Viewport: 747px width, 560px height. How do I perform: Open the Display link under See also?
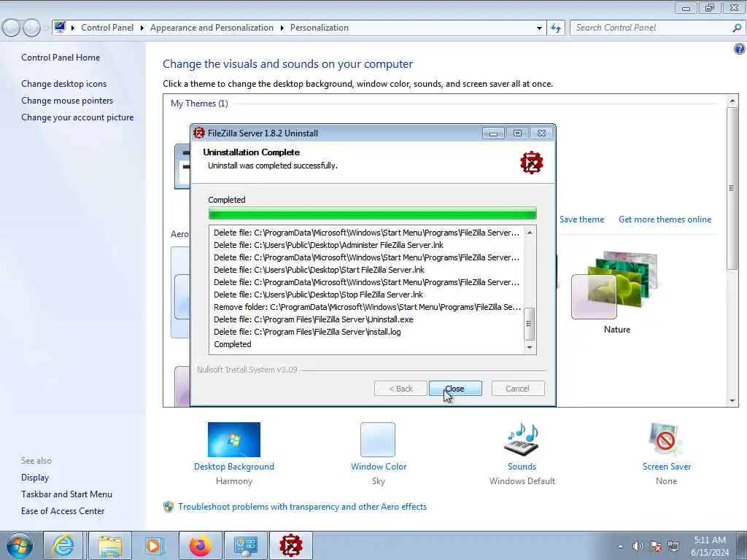click(x=35, y=478)
